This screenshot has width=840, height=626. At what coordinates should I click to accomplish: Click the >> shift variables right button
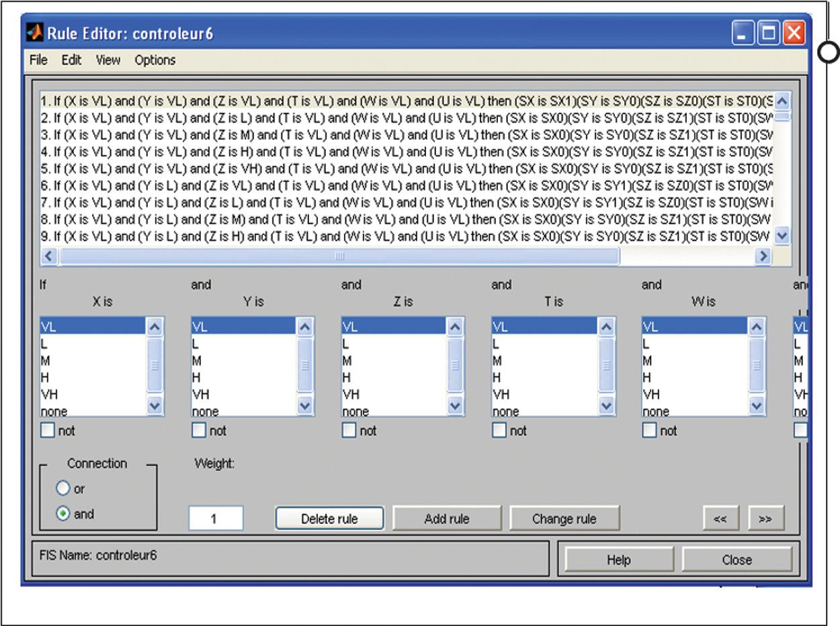pos(765,519)
